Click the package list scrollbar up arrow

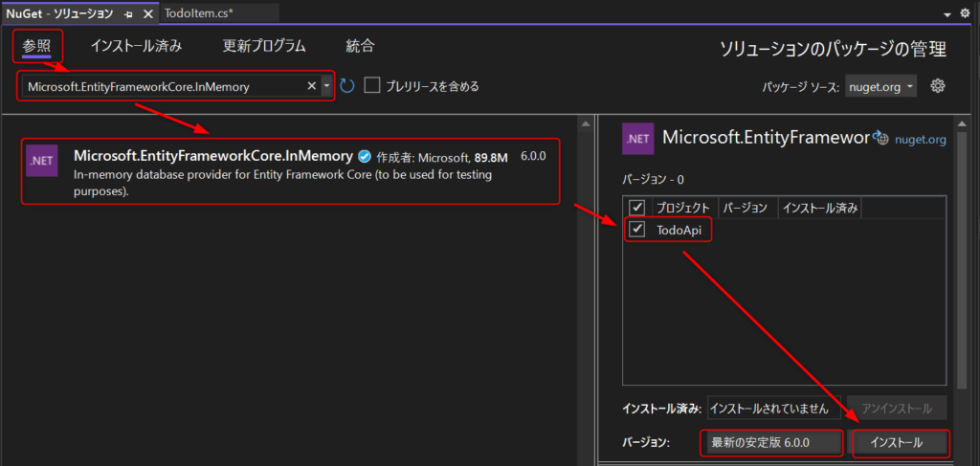click(x=586, y=124)
